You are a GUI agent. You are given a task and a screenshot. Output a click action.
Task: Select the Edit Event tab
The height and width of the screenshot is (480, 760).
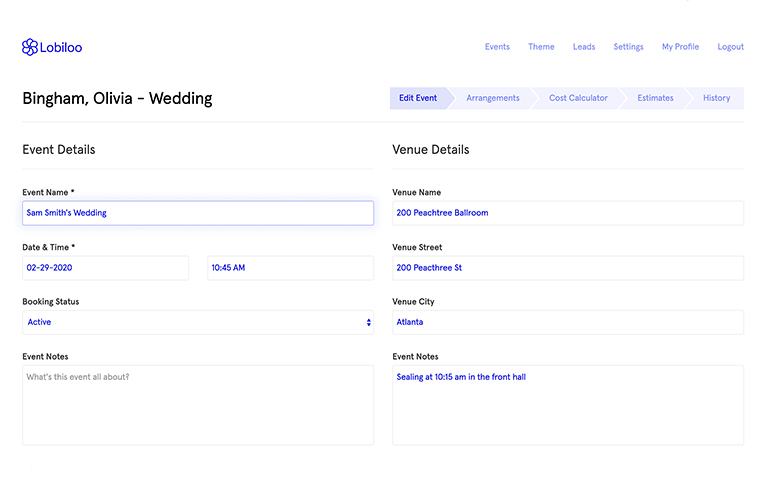418,98
